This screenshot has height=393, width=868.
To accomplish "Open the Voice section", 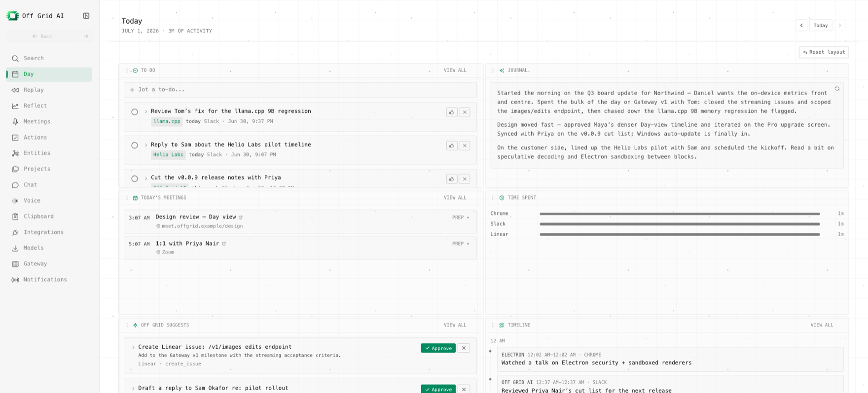I will (49, 200).
